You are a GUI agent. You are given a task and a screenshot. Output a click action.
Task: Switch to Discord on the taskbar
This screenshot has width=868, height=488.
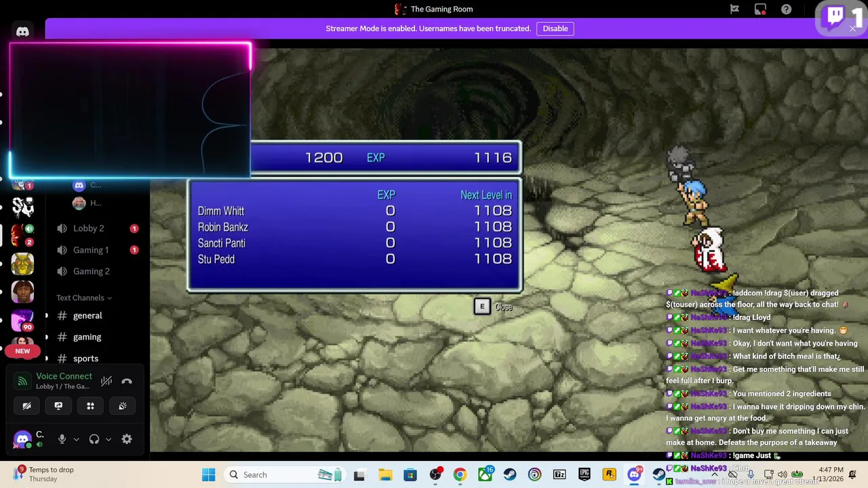(x=634, y=474)
